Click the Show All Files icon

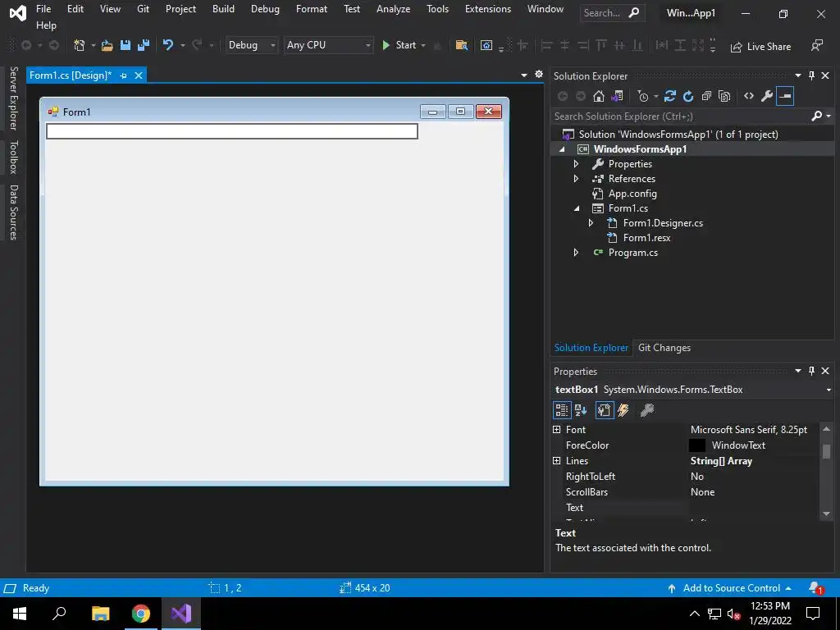click(724, 97)
